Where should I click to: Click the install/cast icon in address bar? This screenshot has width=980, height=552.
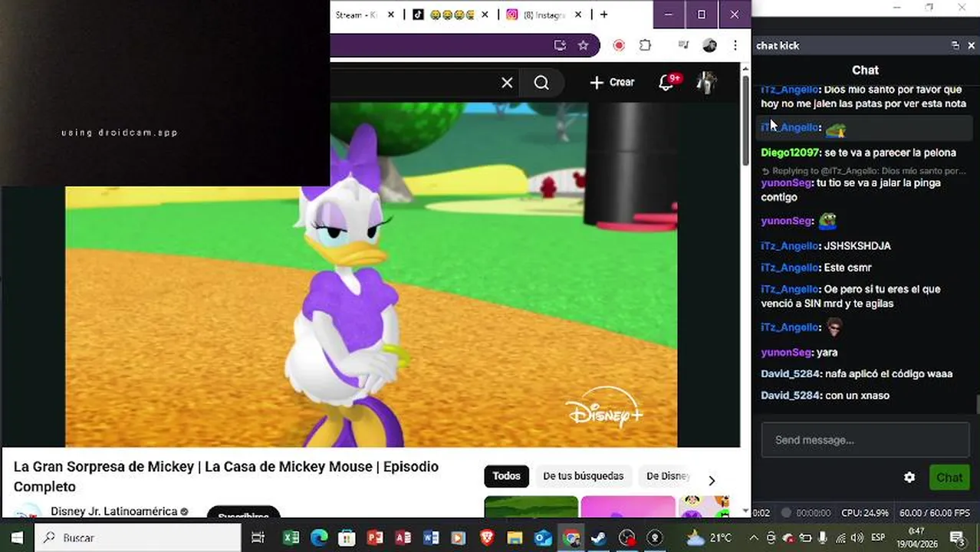pyautogui.click(x=560, y=45)
